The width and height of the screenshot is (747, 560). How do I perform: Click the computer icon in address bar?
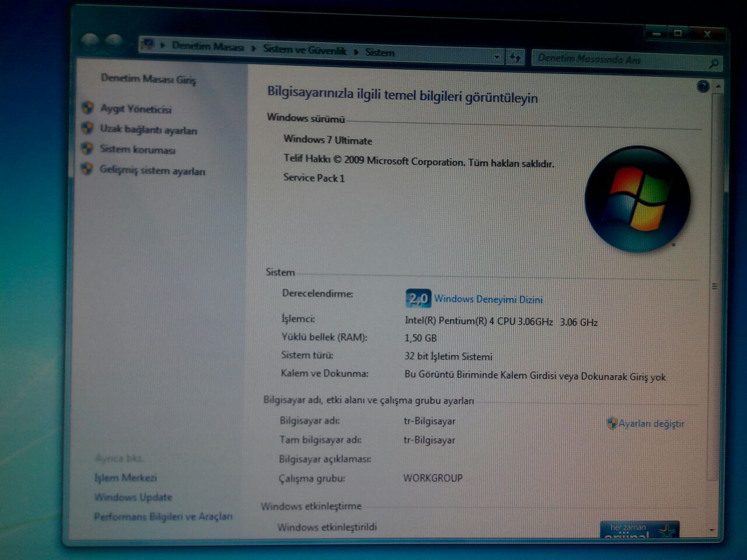pos(148,44)
